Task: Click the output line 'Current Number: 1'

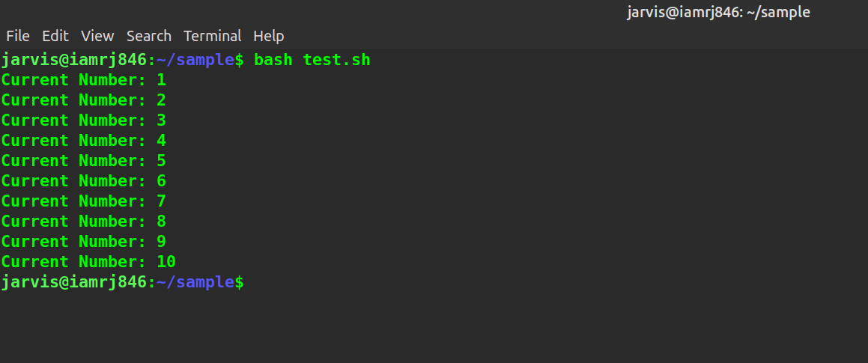Action: pyautogui.click(x=84, y=80)
